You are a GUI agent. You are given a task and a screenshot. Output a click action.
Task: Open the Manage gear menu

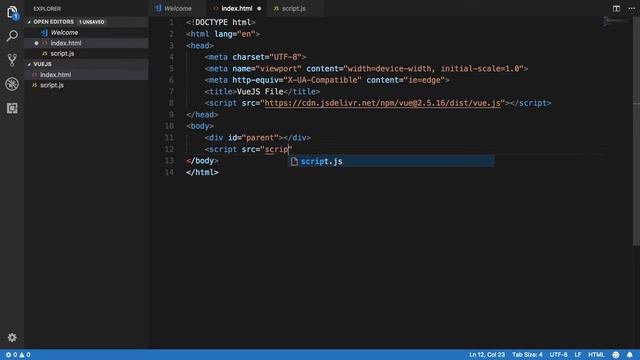click(x=12, y=338)
